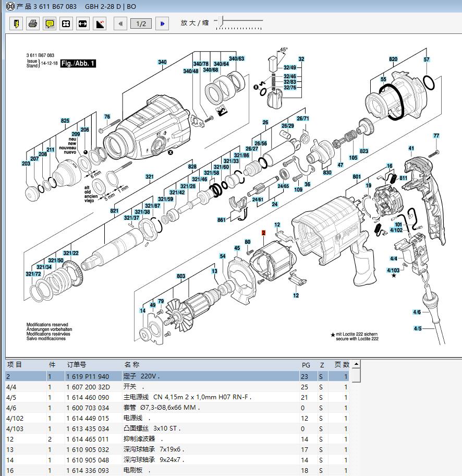Click the 件 column header
The image size is (462, 476).
(x=52, y=365)
